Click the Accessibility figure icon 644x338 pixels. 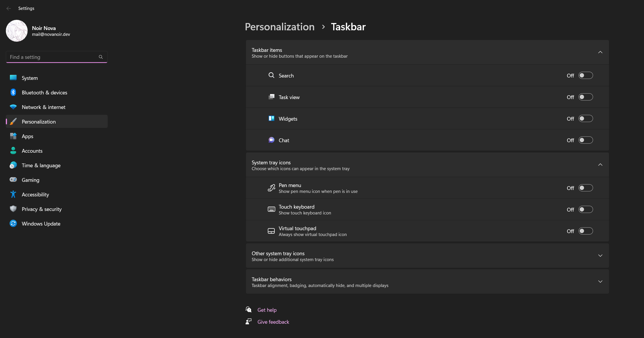pos(13,194)
